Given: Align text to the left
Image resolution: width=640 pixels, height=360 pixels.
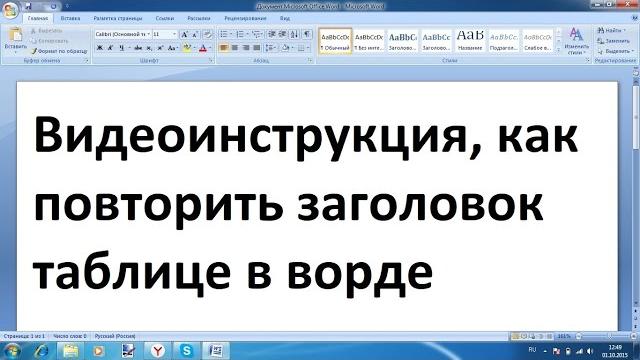Looking at the screenshot, I should pyautogui.click(x=224, y=48).
